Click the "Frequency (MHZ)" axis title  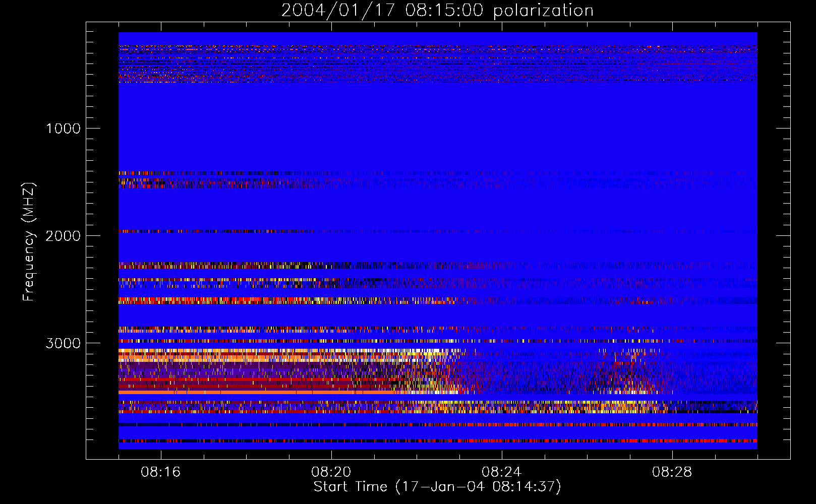point(28,242)
